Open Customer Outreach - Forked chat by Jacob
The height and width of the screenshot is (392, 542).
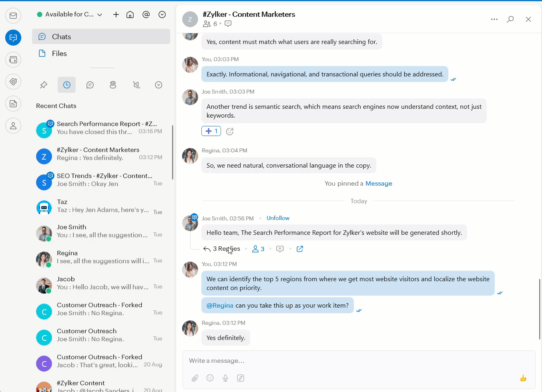101,361
